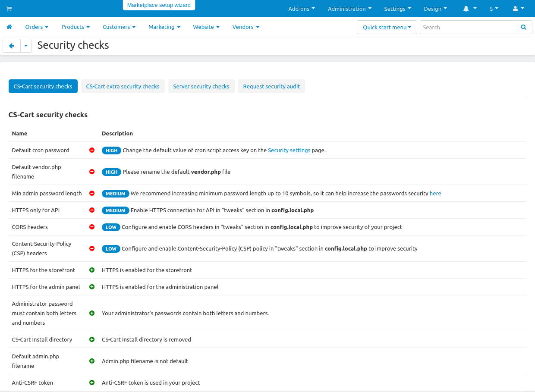Click red status icon for Default vendor.php filename

[x=92, y=172]
